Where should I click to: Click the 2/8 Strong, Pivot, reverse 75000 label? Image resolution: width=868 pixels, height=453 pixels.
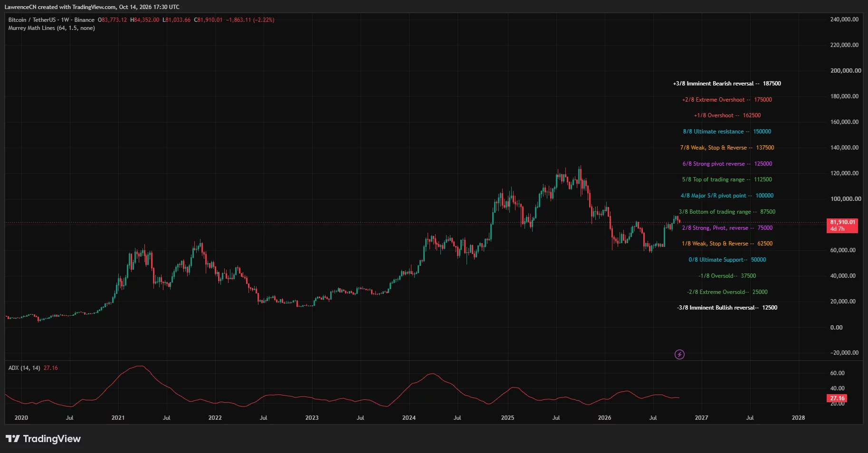(727, 228)
